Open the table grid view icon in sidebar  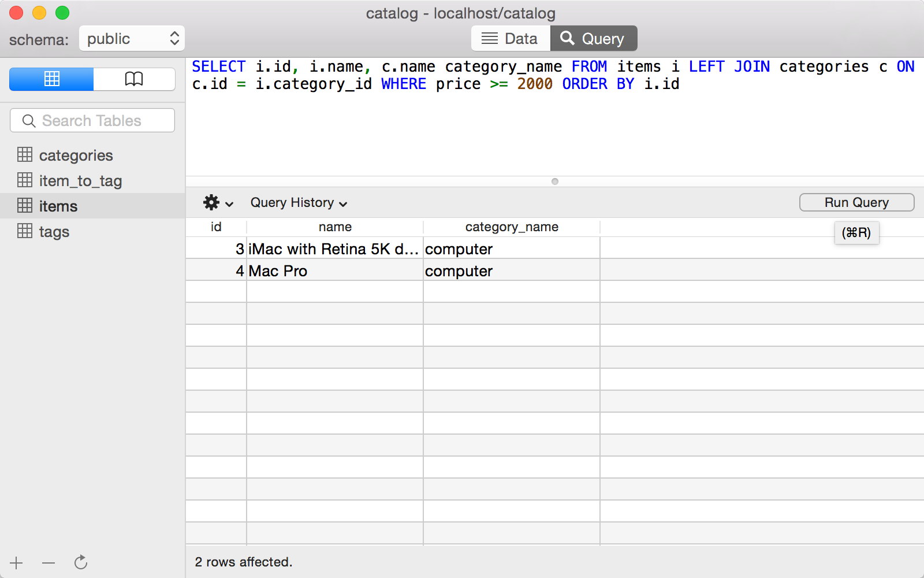click(51, 79)
